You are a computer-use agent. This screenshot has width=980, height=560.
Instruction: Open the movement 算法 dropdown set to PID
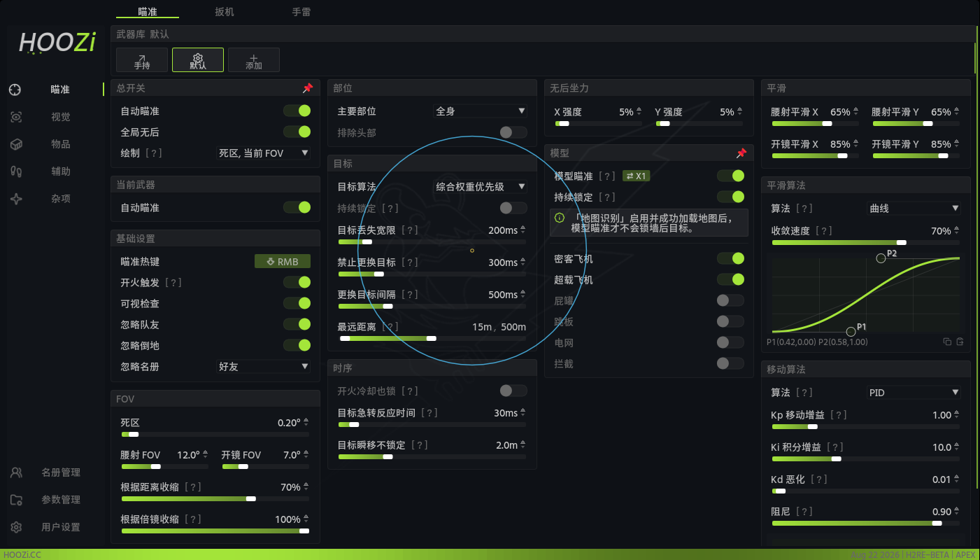coord(914,392)
